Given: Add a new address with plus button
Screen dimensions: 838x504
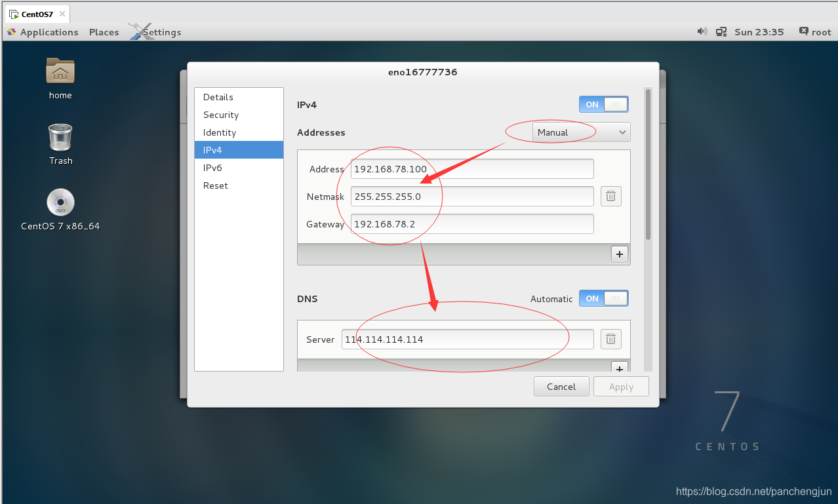Looking at the screenshot, I should point(620,254).
